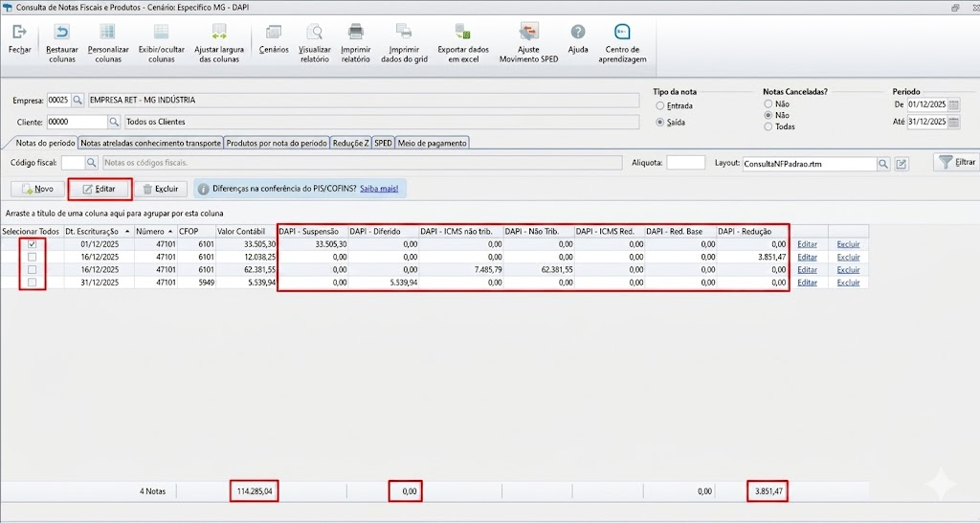Viewport: 980px width, 523px height.
Task: Click the Código fiscal search icon
Action: [x=92, y=163]
